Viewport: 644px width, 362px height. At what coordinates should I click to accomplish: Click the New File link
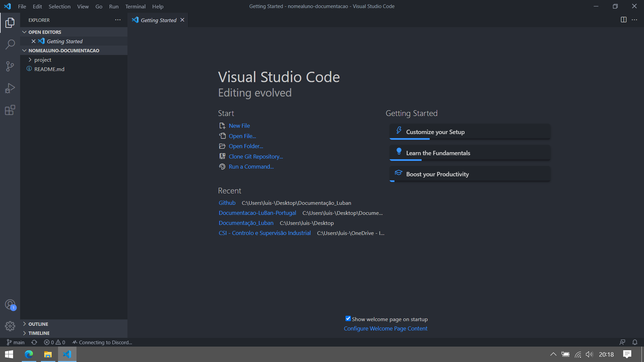(239, 126)
